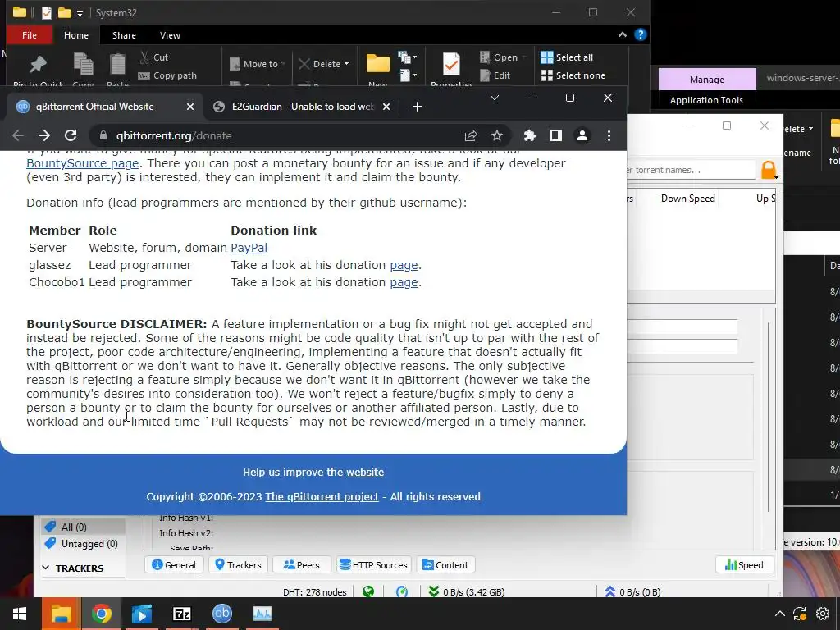Click filter torrent names search field
840x630 pixels.
(x=691, y=170)
